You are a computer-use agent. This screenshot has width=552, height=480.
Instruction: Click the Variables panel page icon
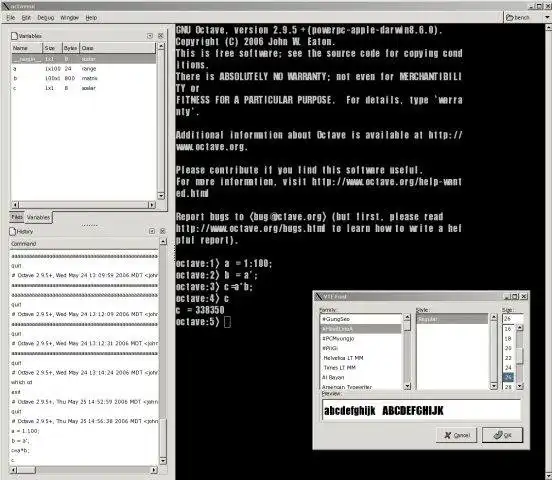coord(14,36)
